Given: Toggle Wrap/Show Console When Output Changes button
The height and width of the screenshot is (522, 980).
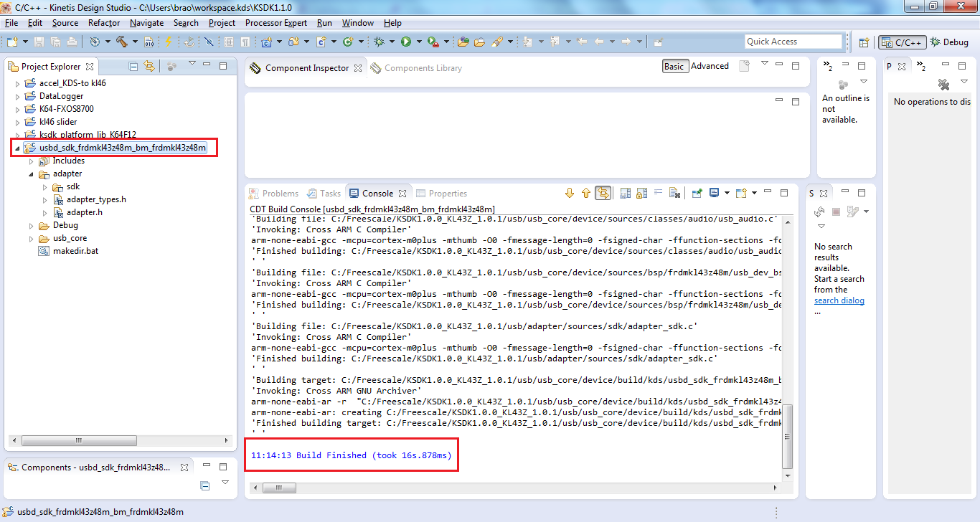Looking at the screenshot, I should 603,193.
